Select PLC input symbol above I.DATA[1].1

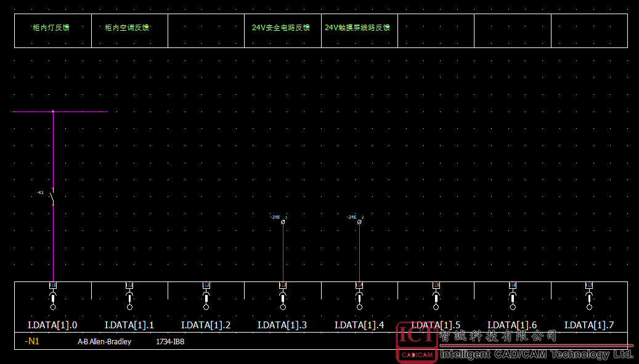(129, 296)
